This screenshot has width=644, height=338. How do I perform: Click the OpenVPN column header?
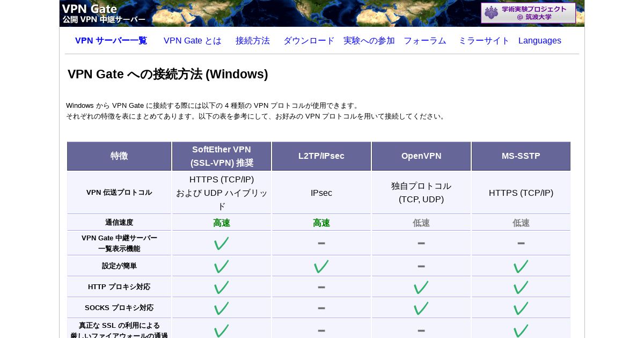click(421, 156)
